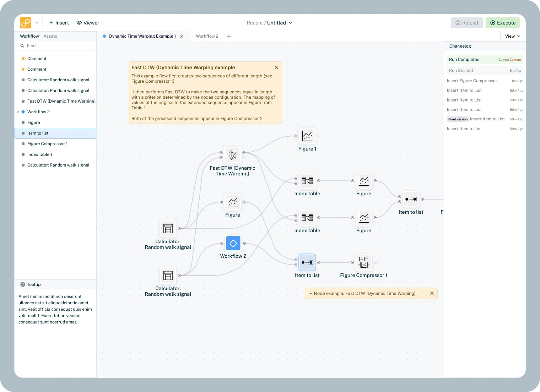Switch to the Workflow 2 tab
Image resolution: width=540 pixels, height=392 pixels.
207,36
